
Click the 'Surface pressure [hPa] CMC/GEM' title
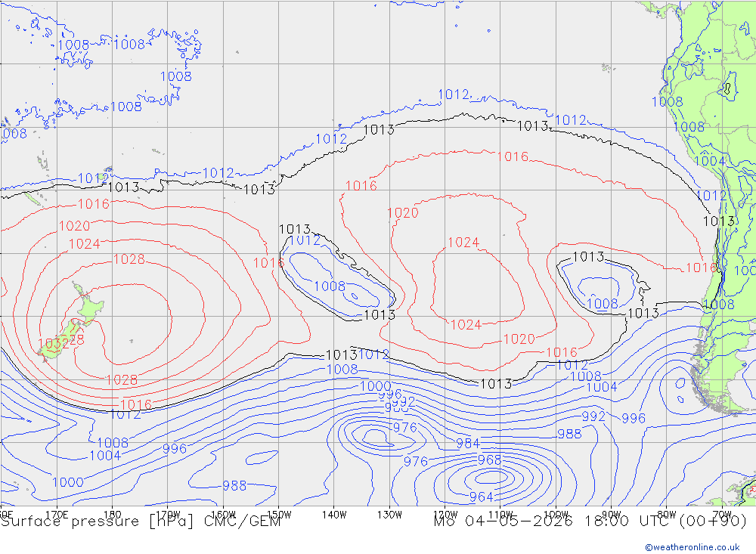pyautogui.click(x=141, y=522)
